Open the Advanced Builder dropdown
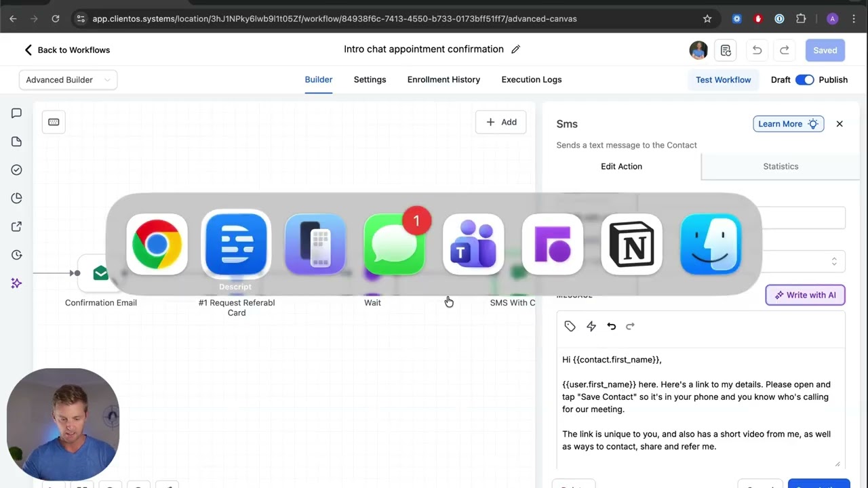The width and height of the screenshot is (868, 488). tap(68, 80)
